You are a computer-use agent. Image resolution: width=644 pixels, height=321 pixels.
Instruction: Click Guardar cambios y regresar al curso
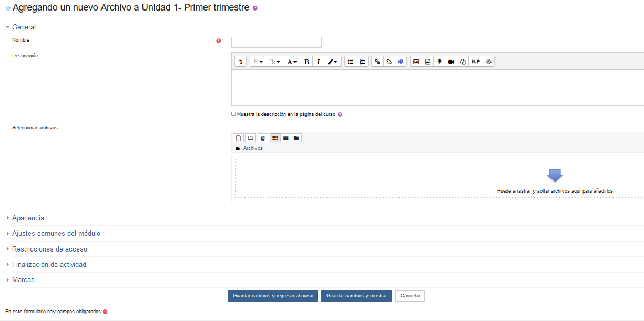[272, 296]
